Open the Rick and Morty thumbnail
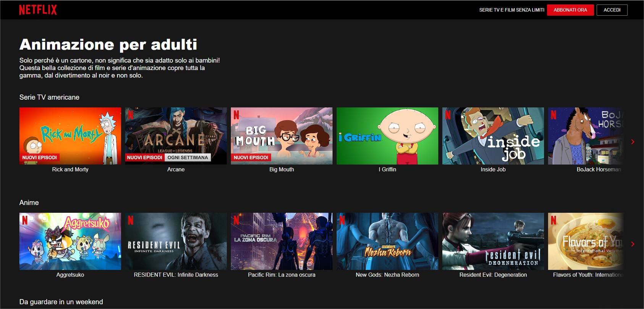Viewport: 644px width, 309px height. (x=70, y=136)
